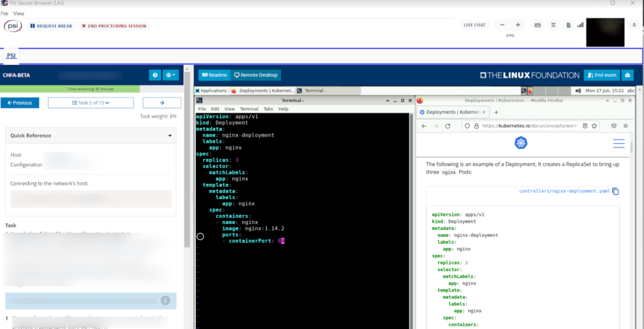Click the info icon in blue notice
The image size is (644, 329).
click(166, 300)
